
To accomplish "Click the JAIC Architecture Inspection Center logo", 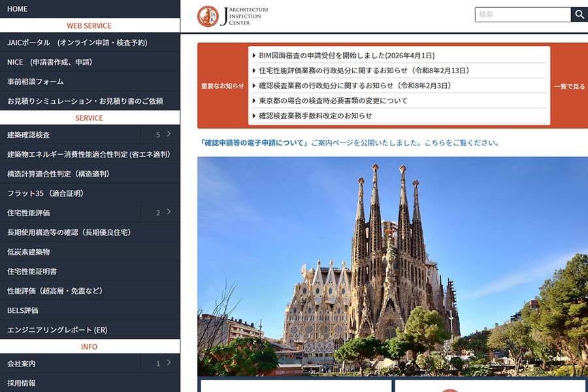I will pyautogui.click(x=233, y=16).
